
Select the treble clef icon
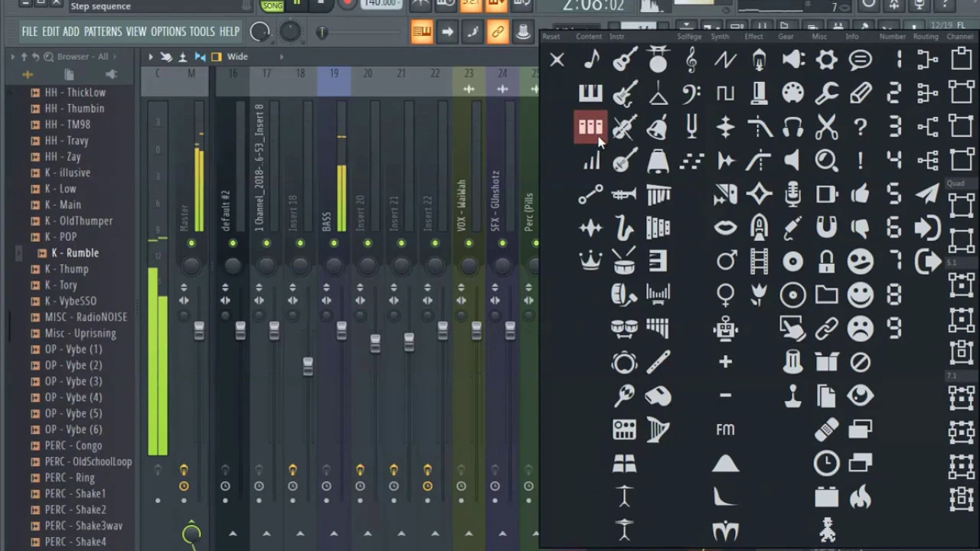(x=691, y=59)
